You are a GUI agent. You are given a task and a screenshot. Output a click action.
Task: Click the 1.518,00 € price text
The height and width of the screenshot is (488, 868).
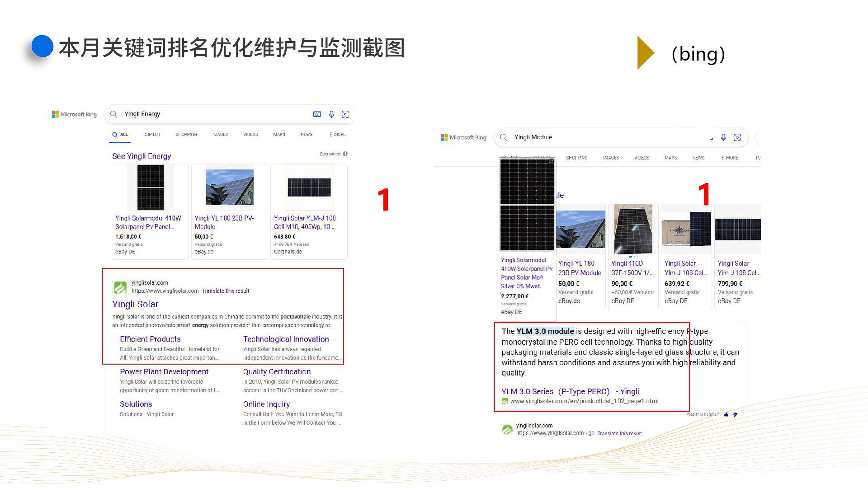tap(128, 237)
